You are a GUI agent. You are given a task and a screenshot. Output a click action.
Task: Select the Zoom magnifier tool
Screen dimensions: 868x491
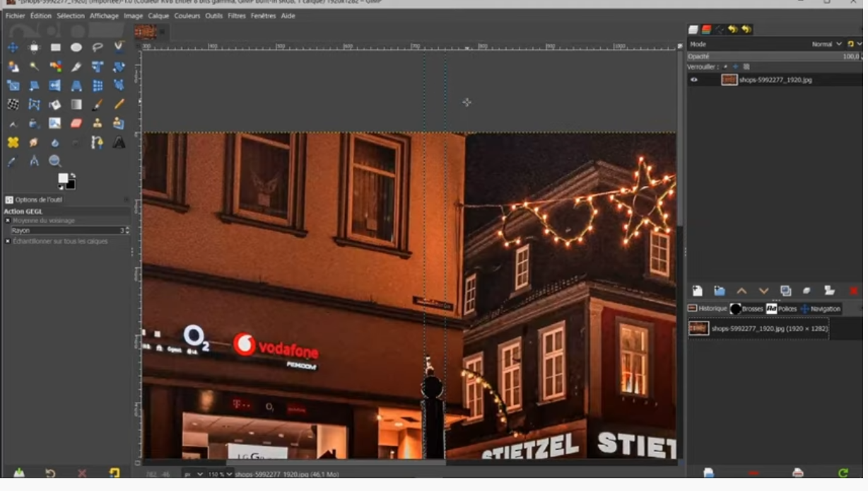(55, 161)
